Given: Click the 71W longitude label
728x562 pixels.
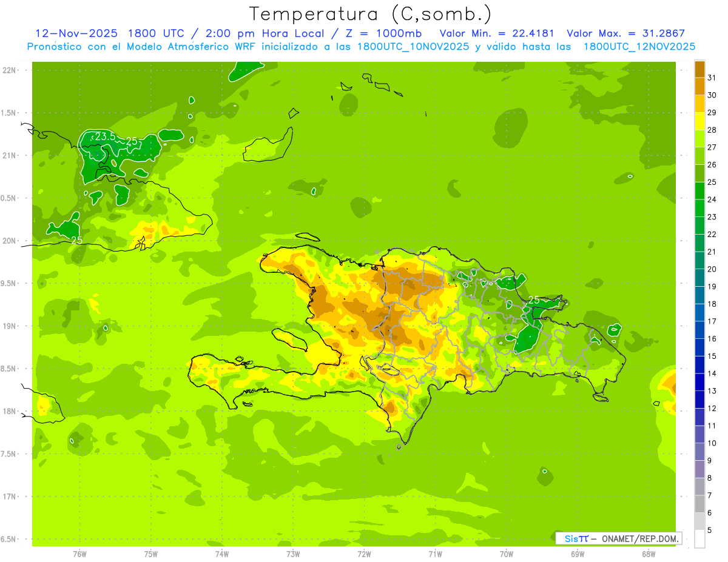Looking at the screenshot, I should (x=435, y=554).
